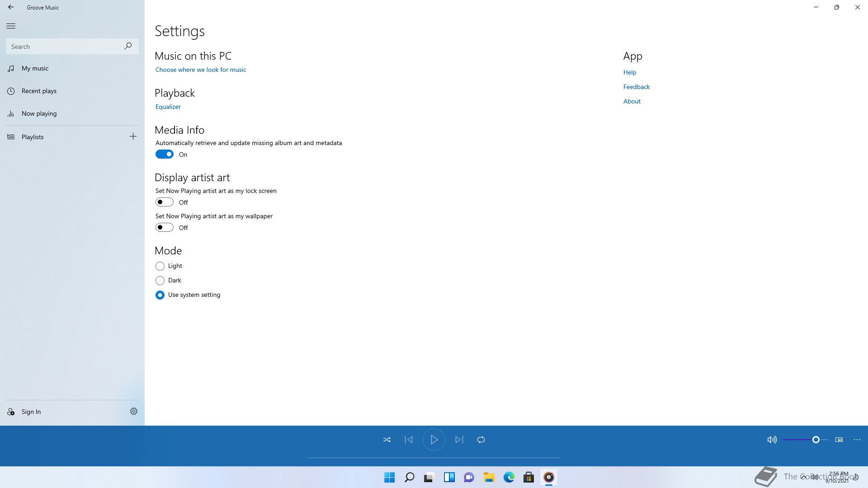Viewport: 868px width, 488px height.
Task: Toggle shuffle playback
Action: click(x=387, y=440)
